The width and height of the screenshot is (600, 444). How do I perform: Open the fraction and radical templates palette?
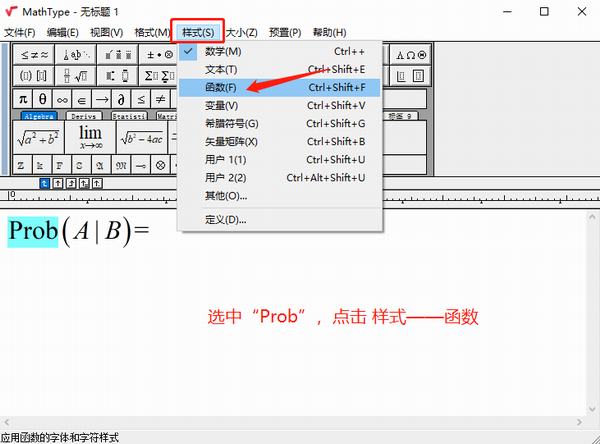pos(76,75)
